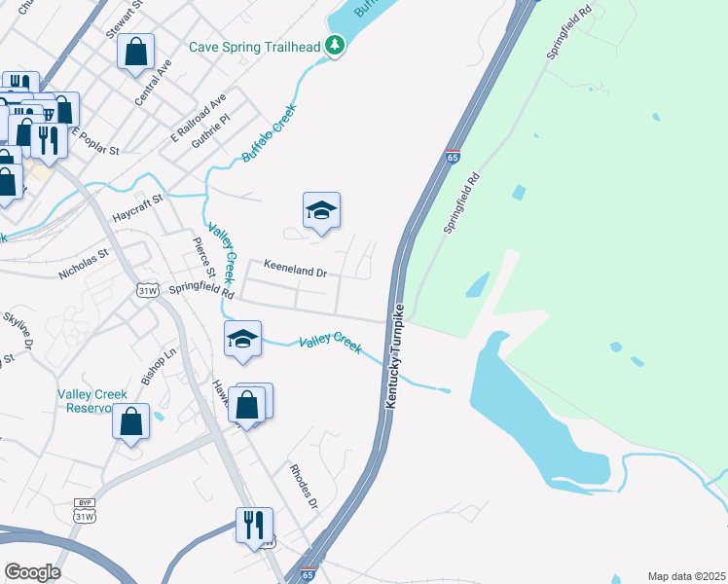This screenshot has height=584, width=728.
Task: Click the I-65 highway shield at map center
Action: tap(453, 157)
